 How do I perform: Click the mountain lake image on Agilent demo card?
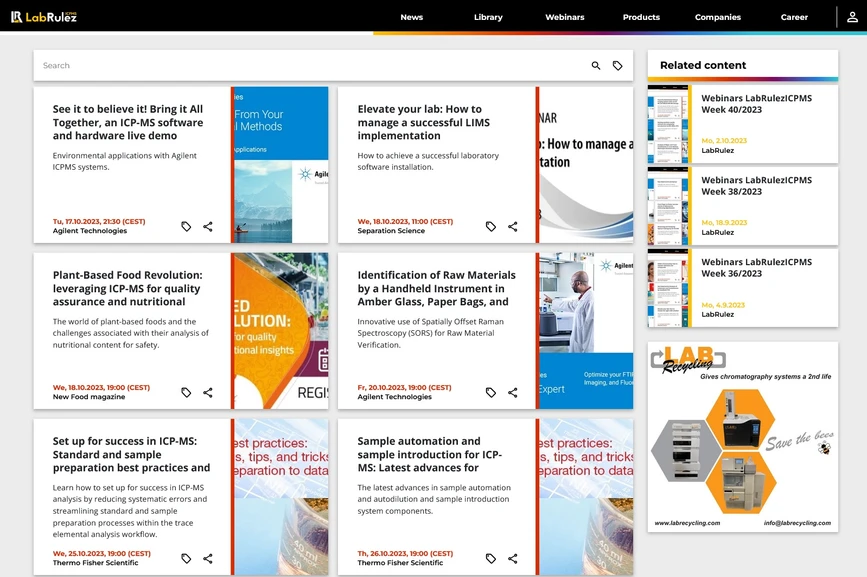264,202
